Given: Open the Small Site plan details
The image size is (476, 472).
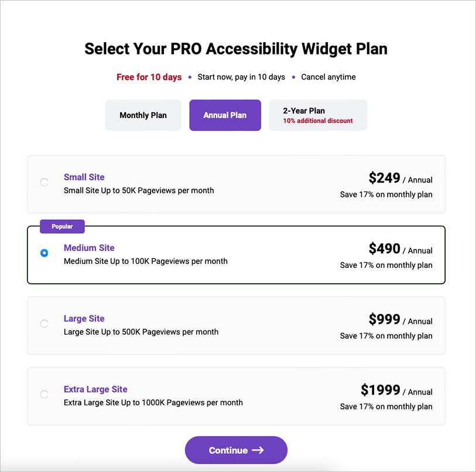Looking at the screenshot, I should pyautogui.click(x=84, y=177).
